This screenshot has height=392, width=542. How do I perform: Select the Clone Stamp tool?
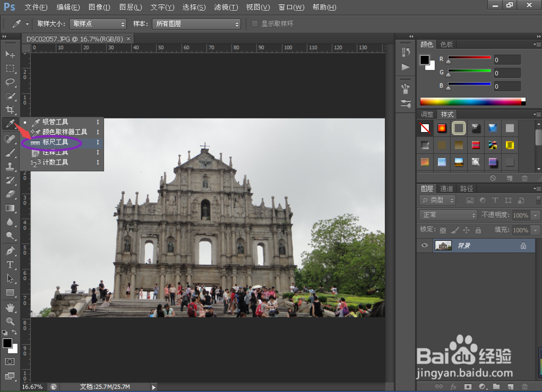10,166
